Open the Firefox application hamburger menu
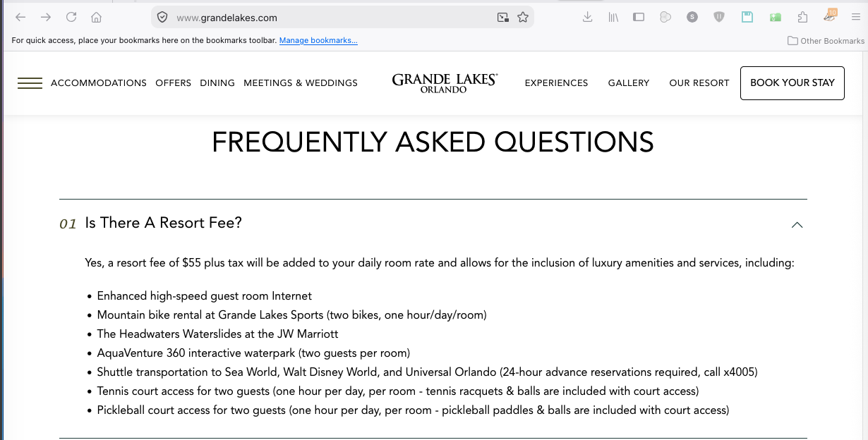This screenshot has height=440, width=868. pos(855,17)
